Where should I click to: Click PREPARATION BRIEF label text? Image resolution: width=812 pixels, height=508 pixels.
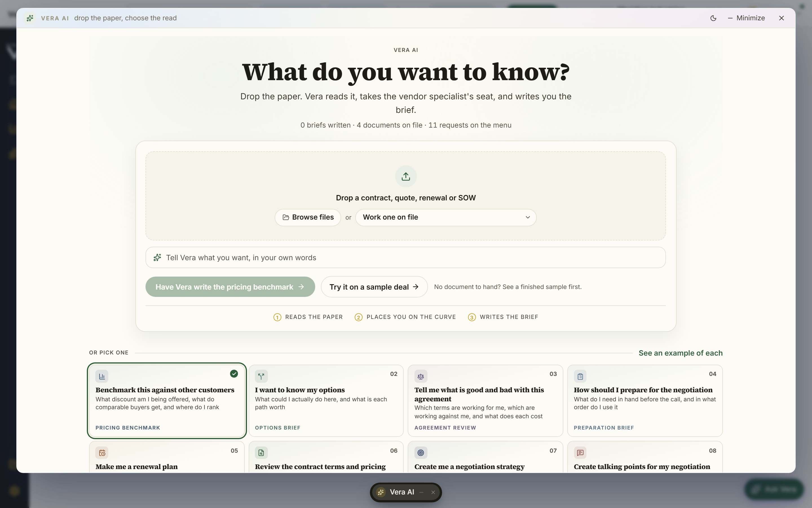[x=604, y=428]
